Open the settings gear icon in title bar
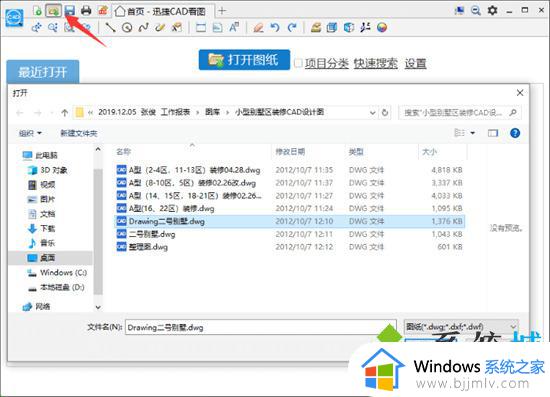Viewport: 550px width, 397px height. point(492,10)
